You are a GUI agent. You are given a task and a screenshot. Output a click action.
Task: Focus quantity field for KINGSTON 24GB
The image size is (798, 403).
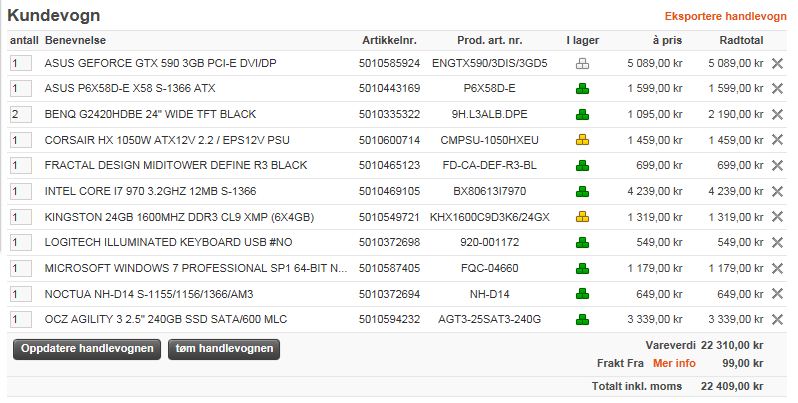tap(21, 217)
